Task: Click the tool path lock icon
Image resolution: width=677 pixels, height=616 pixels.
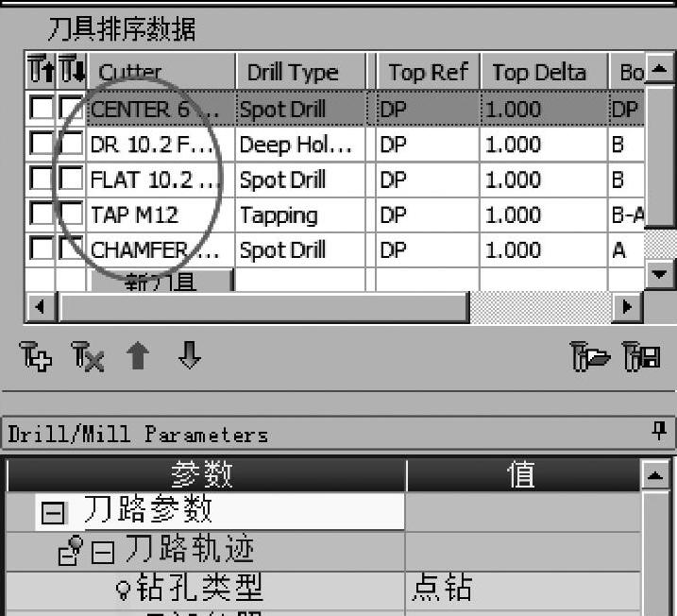Action: (71, 551)
